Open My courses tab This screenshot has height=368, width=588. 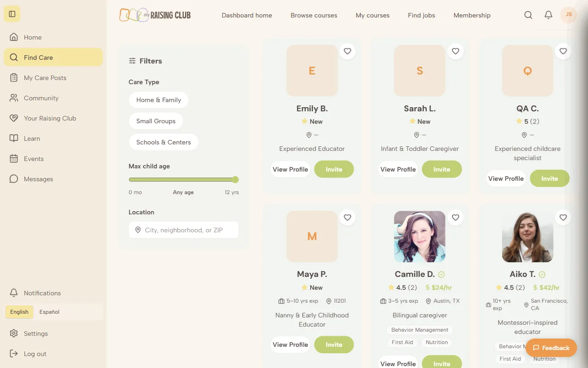tap(373, 15)
